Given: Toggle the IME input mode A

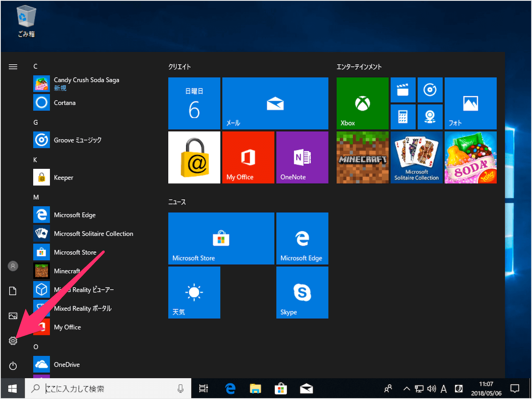Looking at the screenshot, I should pos(443,389).
